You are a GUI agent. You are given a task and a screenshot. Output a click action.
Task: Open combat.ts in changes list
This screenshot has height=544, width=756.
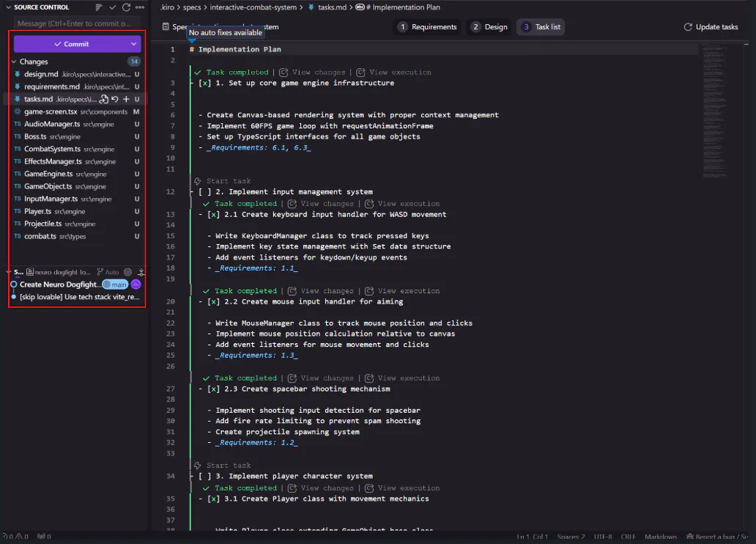pos(75,237)
